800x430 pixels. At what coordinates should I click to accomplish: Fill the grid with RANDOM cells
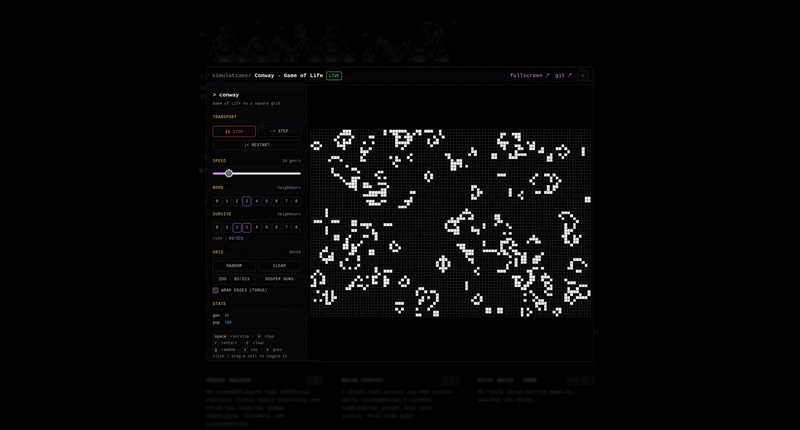(x=234, y=266)
